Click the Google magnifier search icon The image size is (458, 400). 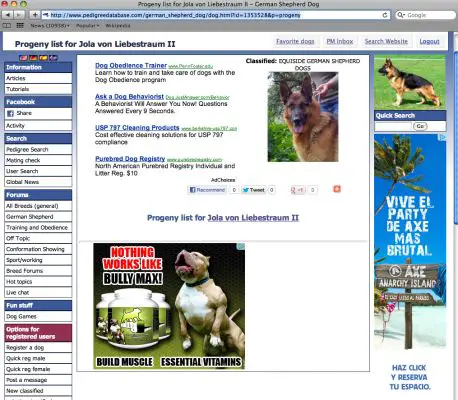(401, 15)
